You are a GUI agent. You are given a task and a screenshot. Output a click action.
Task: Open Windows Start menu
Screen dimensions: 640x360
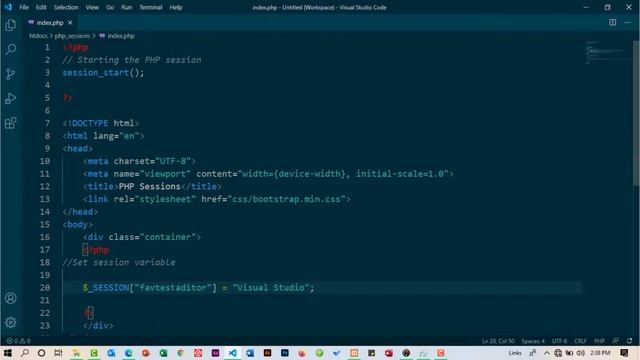click(8, 353)
